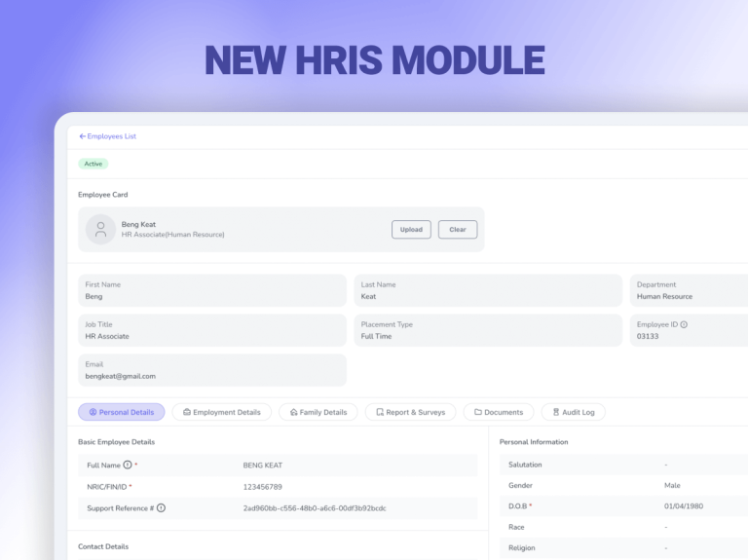
Task: Open the Family Details tab
Action: tap(318, 412)
